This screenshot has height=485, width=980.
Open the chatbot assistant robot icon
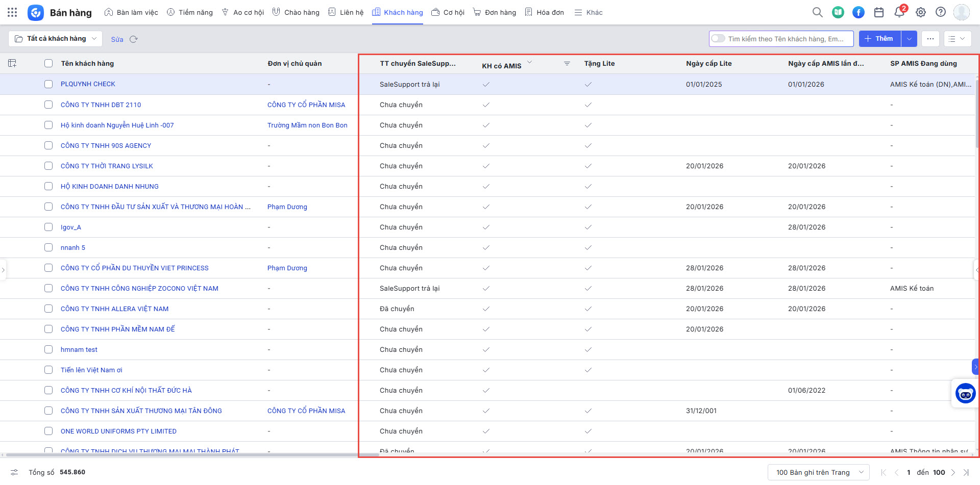pos(965,393)
